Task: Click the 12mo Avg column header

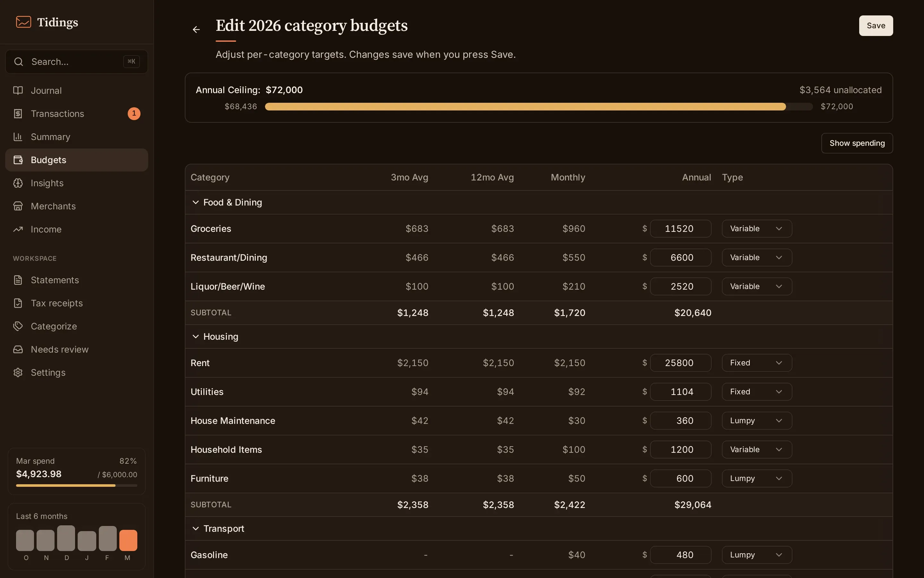Action: [492, 177]
